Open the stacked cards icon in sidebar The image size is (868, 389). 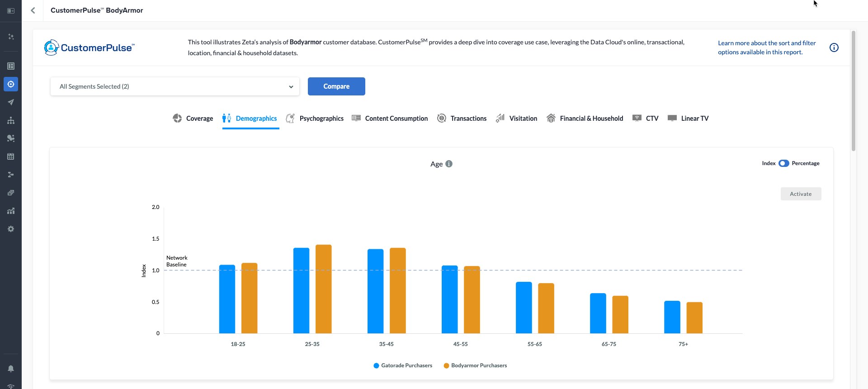(11, 193)
